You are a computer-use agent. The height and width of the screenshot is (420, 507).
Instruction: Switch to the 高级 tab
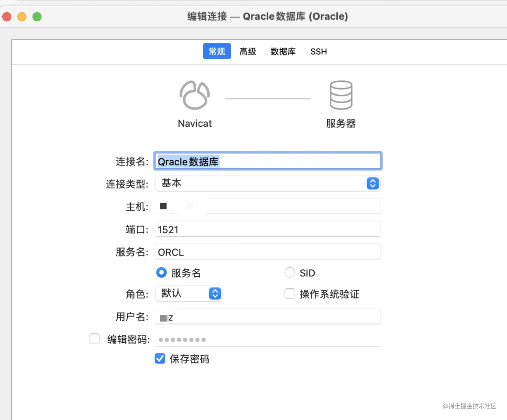248,51
